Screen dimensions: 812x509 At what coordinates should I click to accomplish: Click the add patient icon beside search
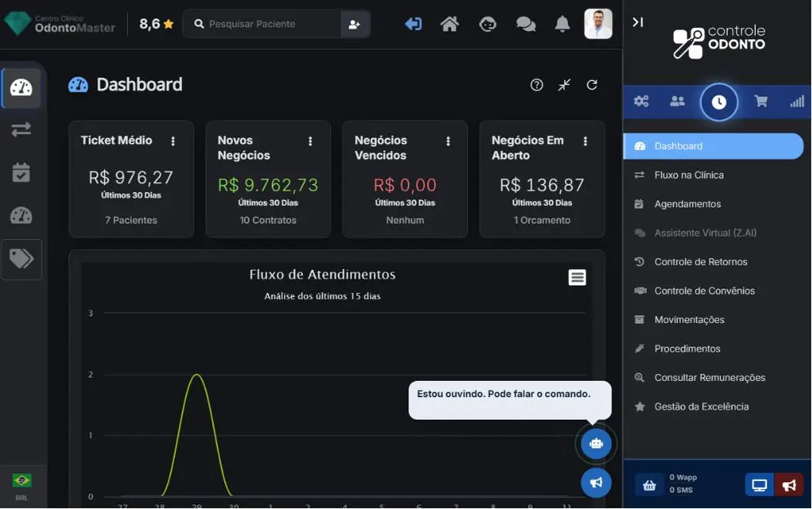(355, 25)
